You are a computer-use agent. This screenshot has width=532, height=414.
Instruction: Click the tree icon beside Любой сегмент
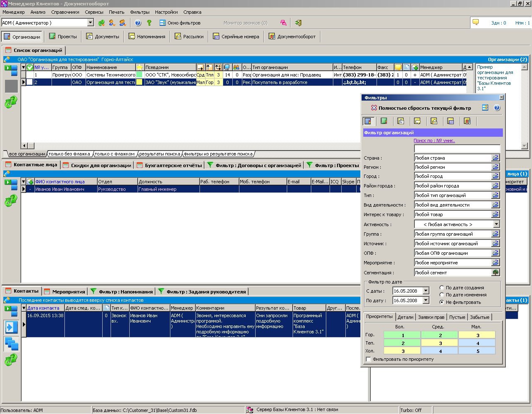pyautogui.click(x=495, y=273)
